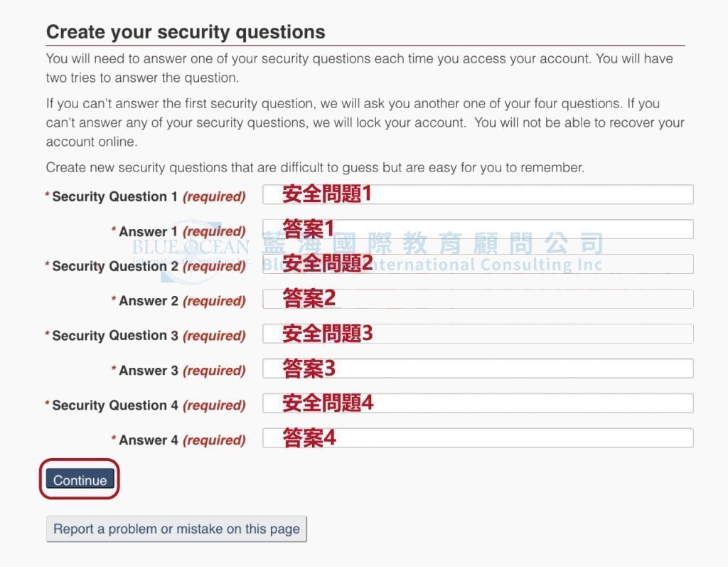728x567 pixels.
Task: Click the Security Question 4 (required) label
Action: click(145, 406)
